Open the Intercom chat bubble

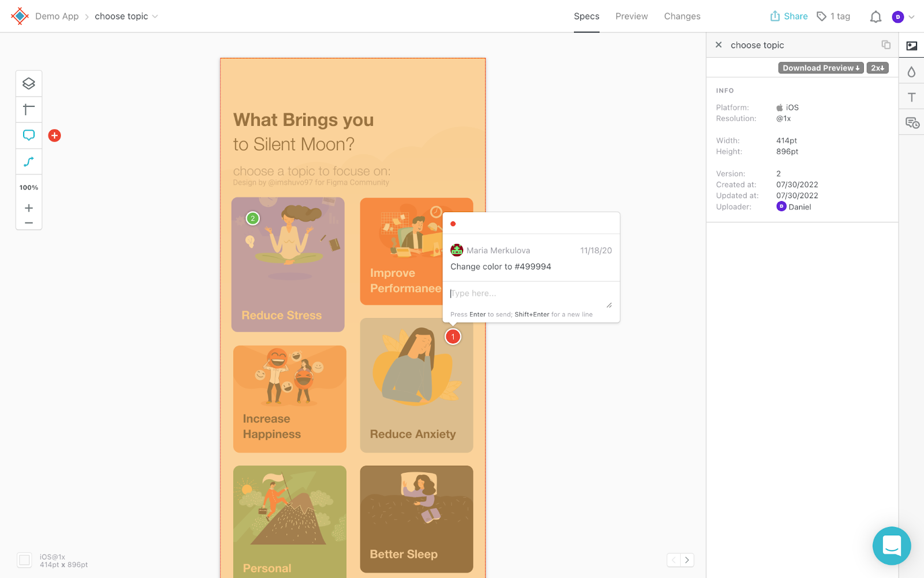(892, 546)
